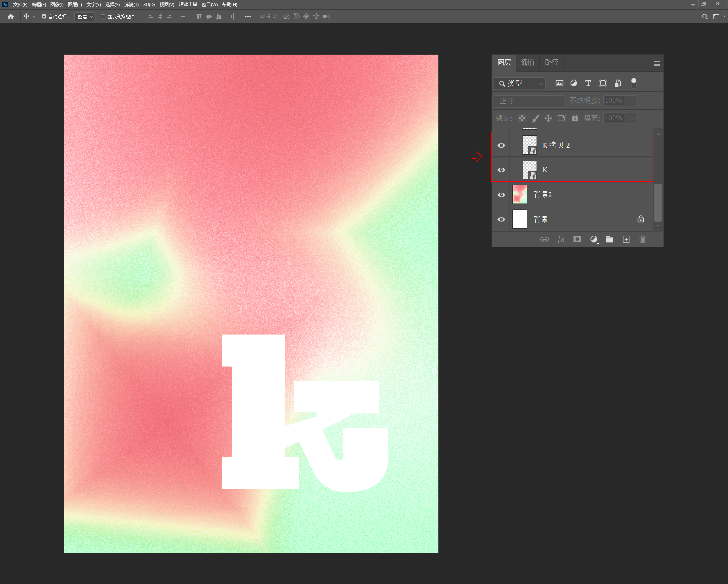Open the 滤镜(T) menu
This screenshot has height=584, width=728.
131,5
